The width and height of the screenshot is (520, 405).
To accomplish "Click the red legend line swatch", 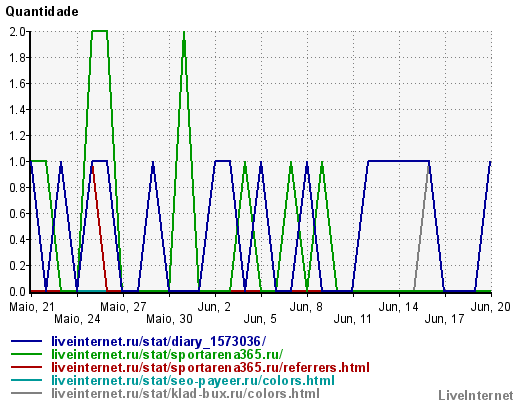I will (x=27, y=367).
